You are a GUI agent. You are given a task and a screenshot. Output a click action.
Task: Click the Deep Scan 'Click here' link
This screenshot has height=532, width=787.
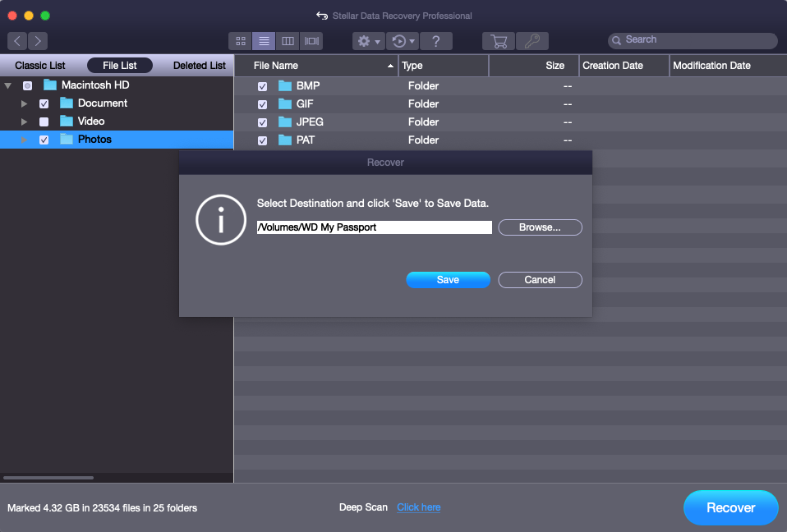(419, 507)
